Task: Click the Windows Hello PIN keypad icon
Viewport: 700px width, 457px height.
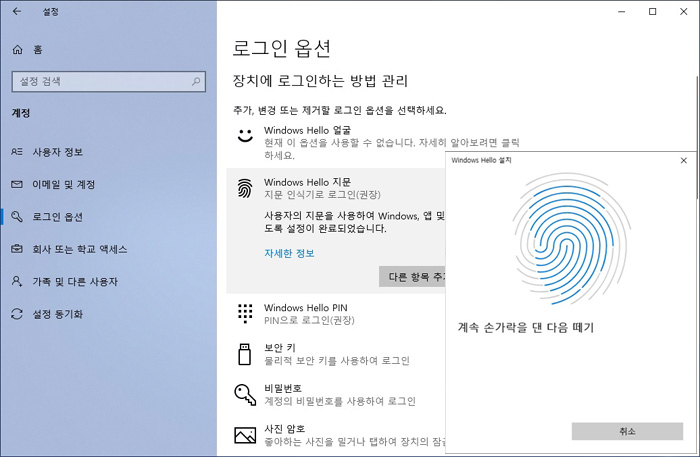Action: click(245, 313)
